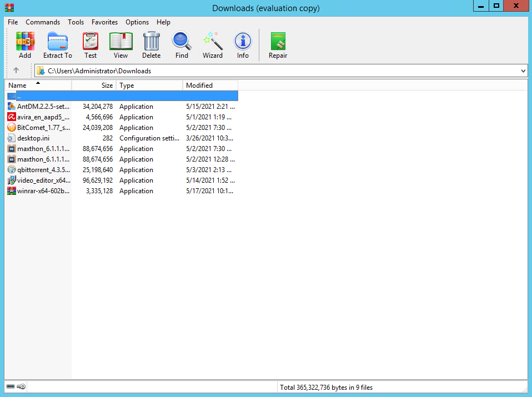
Task: Click the size value 34,204,278
Action: coord(98,107)
